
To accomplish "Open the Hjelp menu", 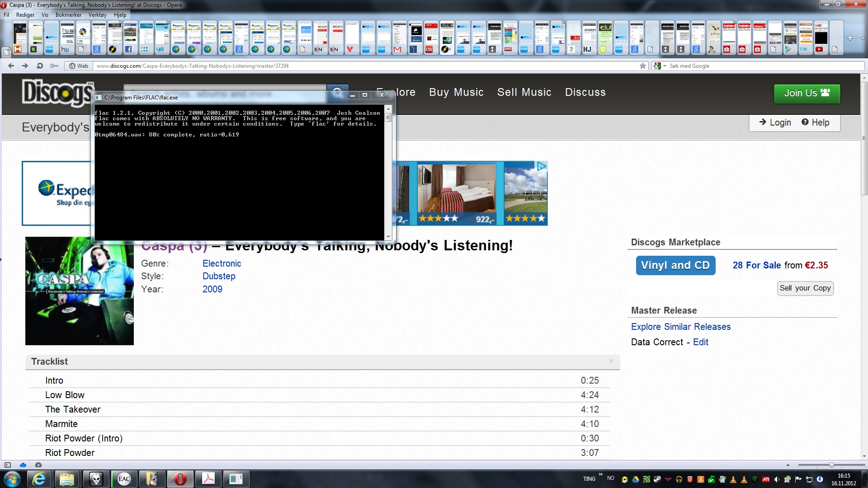I will coord(120,15).
